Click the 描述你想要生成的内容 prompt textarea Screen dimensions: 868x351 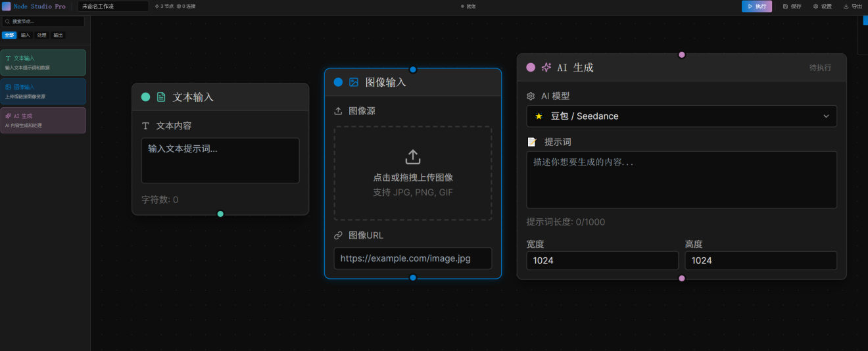(x=682, y=180)
